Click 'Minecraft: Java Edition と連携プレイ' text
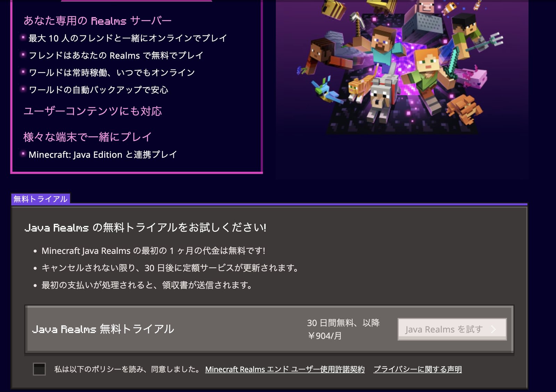The width and height of the screenshot is (556, 392). [x=103, y=155]
